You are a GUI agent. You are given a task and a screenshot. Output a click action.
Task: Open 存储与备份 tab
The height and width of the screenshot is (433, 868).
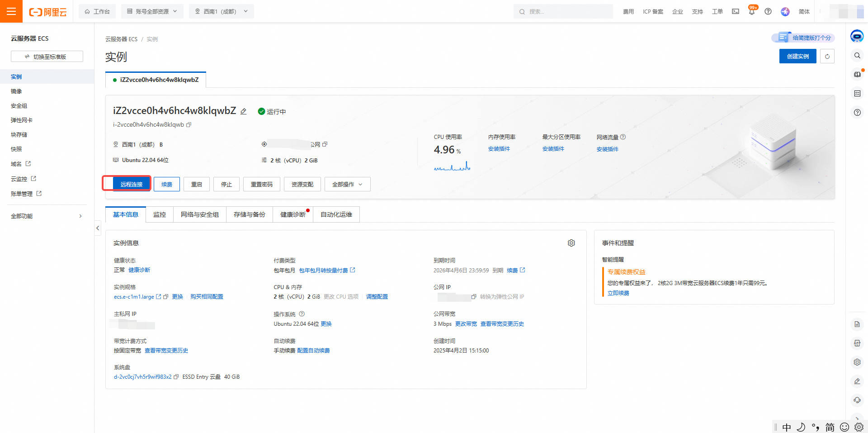coord(250,214)
